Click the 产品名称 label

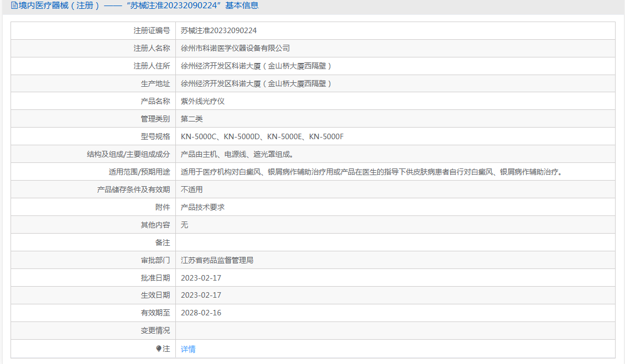(x=155, y=101)
